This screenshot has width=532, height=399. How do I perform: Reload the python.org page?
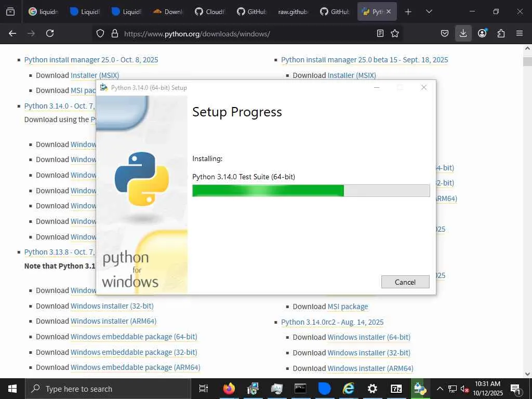[50, 33]
